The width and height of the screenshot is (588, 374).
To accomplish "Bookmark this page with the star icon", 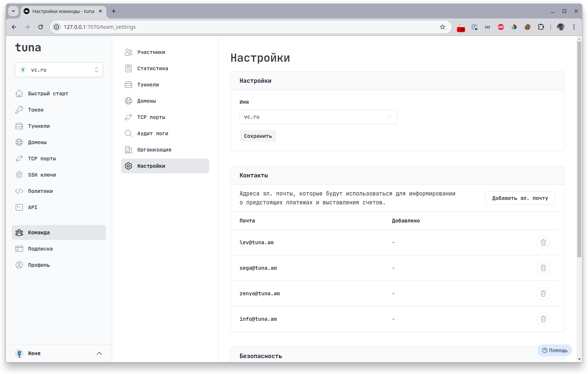I will tap(442, 27).
